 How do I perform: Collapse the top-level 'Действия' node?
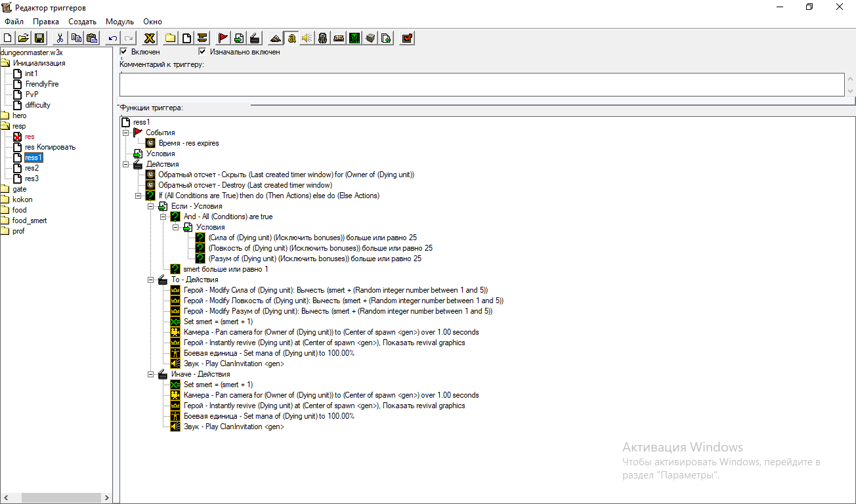coord(125,164)
